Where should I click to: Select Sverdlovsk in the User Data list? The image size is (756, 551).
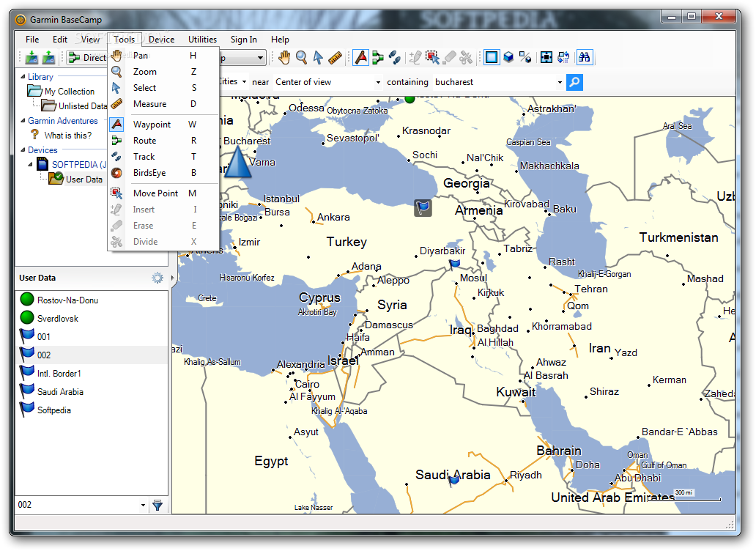pos(92,319)
